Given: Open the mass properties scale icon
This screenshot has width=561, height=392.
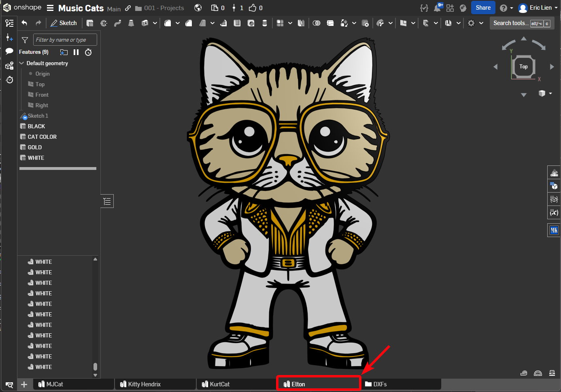Looking at the screenshot, I should 552,373.
